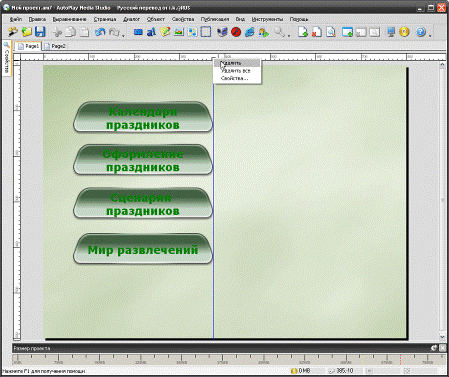Image resolution: width=449 pixels, height=377 pixels.
Task: Click the 0 MB status bar entry
Action: 301,371
